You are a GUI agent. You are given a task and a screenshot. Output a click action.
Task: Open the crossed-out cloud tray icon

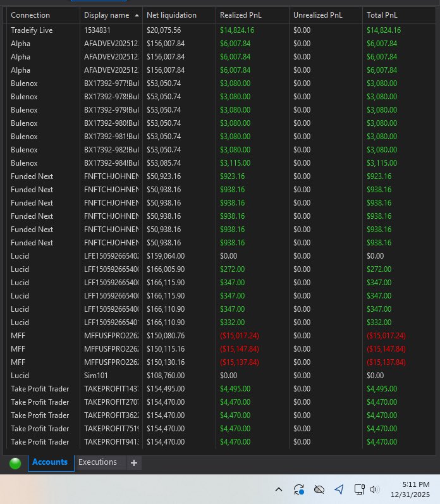pos(319,489)
